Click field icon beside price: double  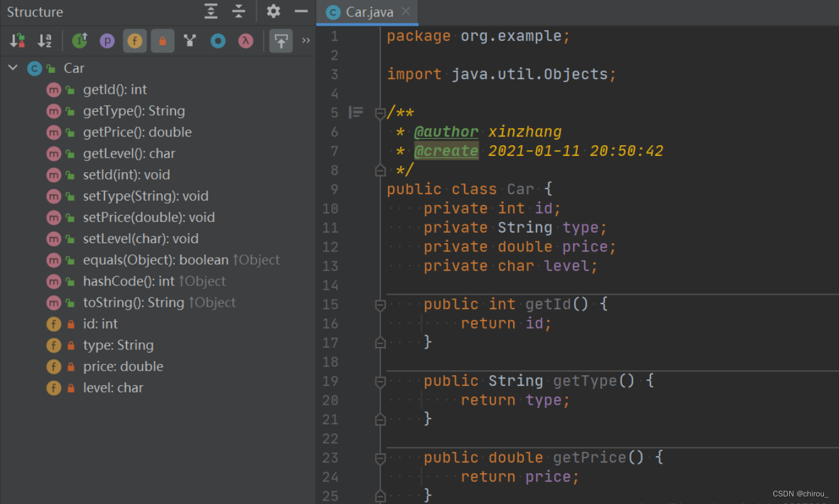tap(53, 368)
